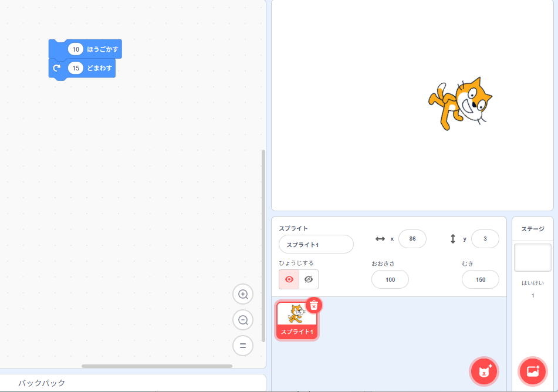Open the choose-a-sprite cat button
This screenshot has height=392, width=558.
coord(484,371)
